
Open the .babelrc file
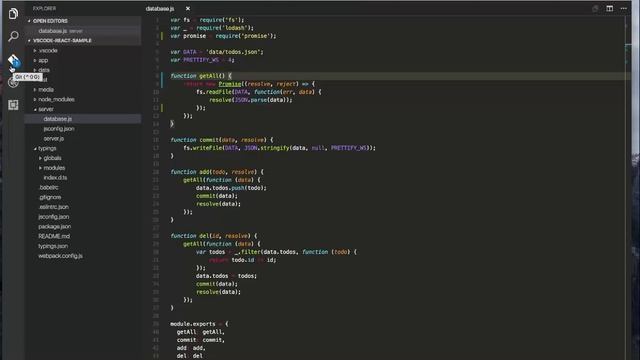(x=48, y=187)
